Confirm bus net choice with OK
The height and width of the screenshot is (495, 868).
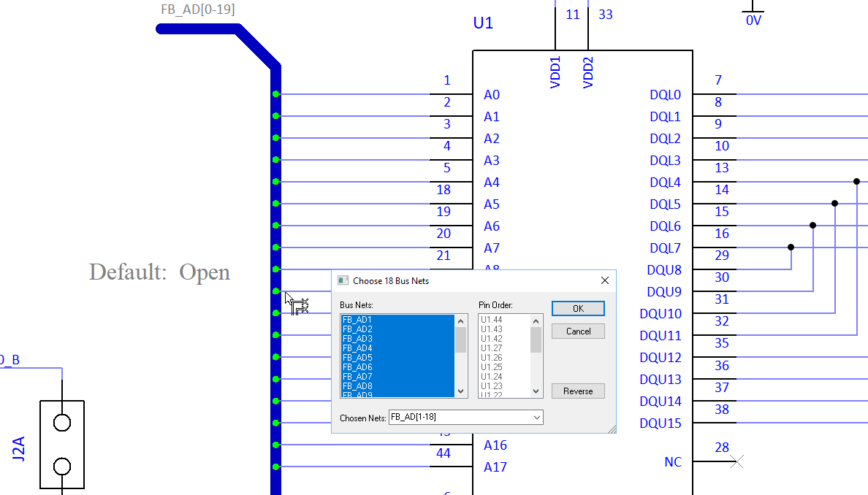[x=578, y=309]
